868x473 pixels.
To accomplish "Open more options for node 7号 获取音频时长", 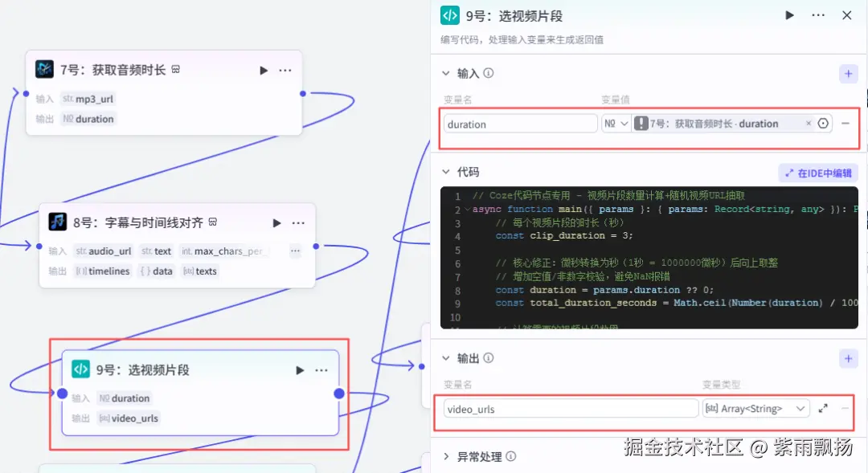I will coord(285,70).
